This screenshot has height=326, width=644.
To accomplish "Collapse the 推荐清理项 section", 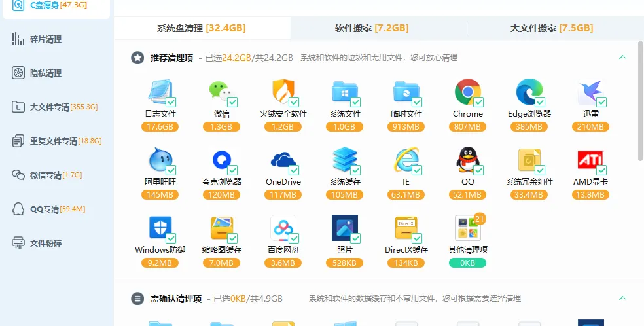I will 622,57.
